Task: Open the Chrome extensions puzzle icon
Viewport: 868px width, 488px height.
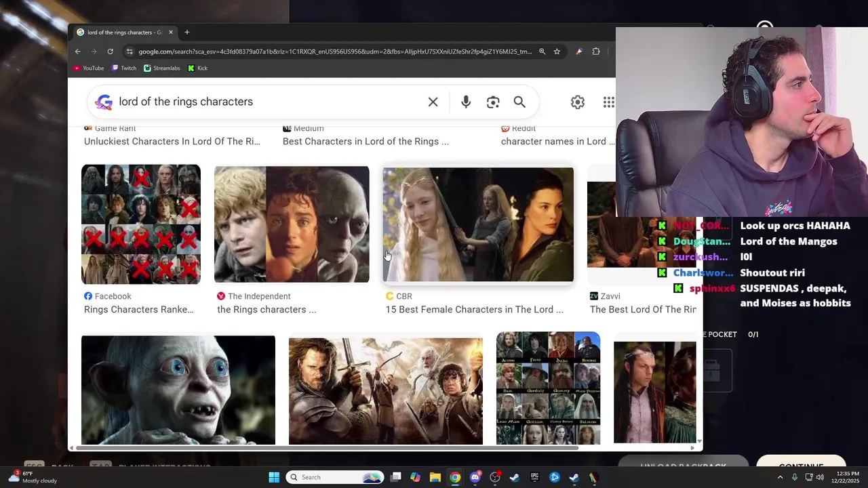Action: [596, 52]
